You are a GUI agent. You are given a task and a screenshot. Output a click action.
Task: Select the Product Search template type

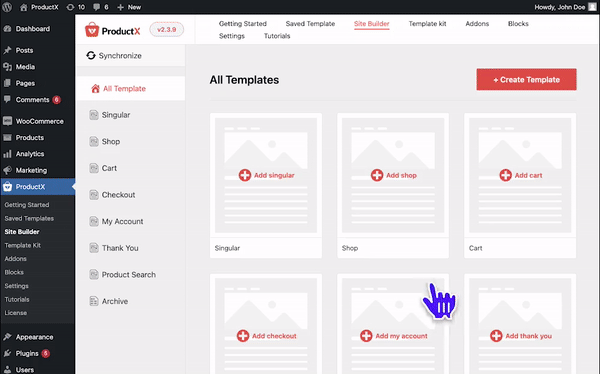click(x=130, y=274)
